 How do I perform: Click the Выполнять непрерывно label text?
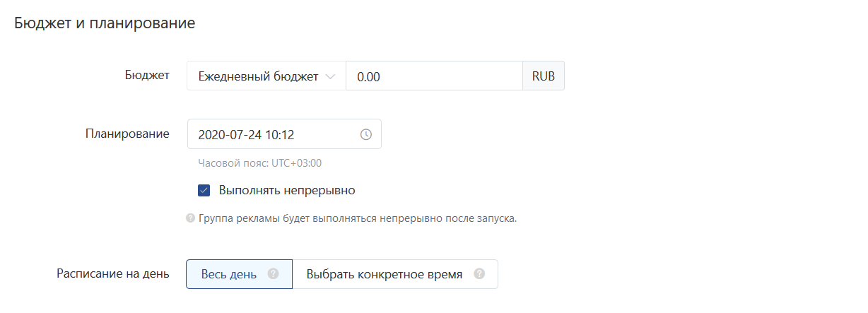tap(287, 190)
